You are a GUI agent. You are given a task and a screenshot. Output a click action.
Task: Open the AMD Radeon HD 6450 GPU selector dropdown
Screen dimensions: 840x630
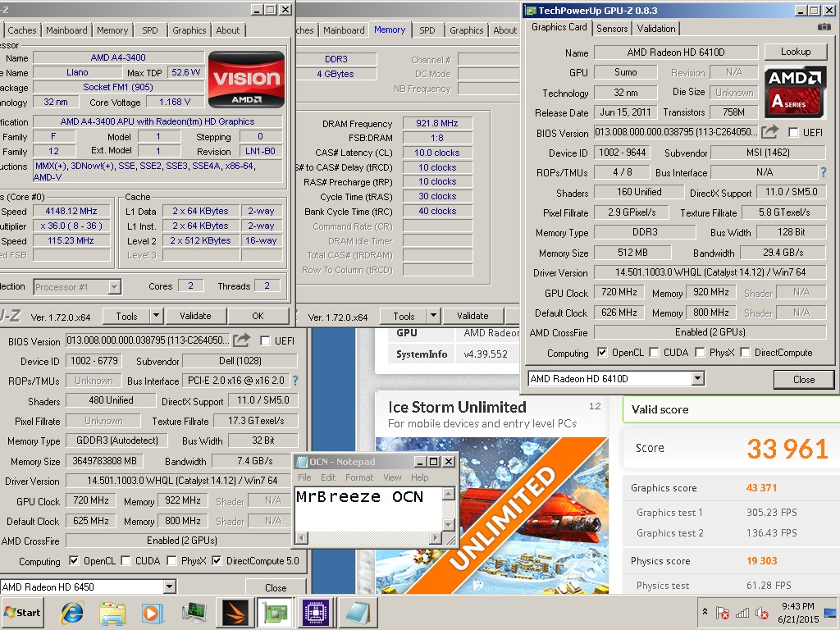click(169, 587)
